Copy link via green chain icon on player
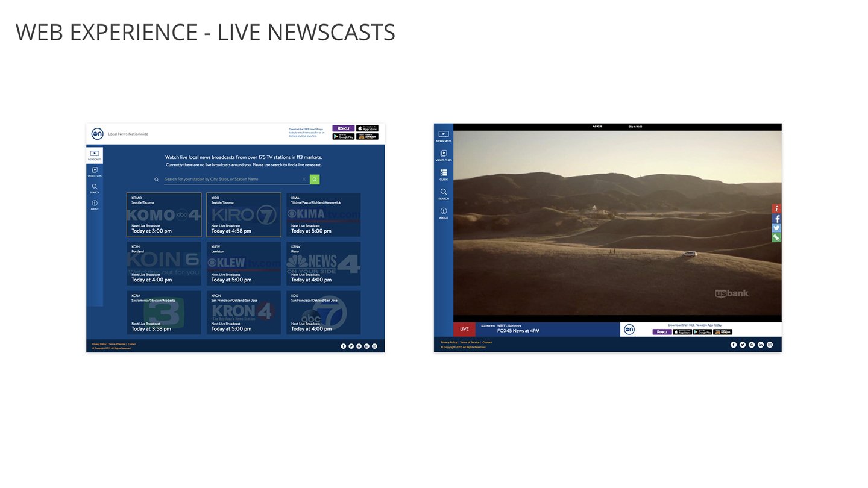868x488 pixels. pyautogui.click(x=776, y=237)
